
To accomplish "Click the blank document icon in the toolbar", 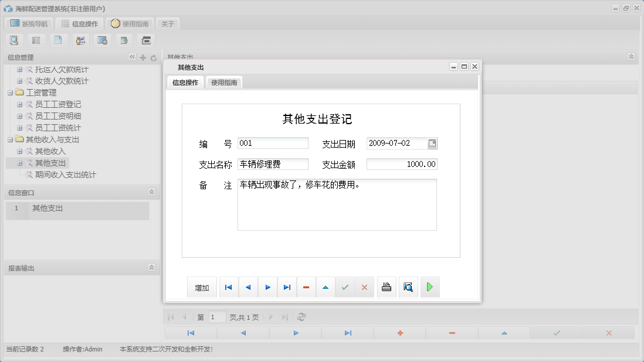I will pyautogui.click(x=58, y=40).
